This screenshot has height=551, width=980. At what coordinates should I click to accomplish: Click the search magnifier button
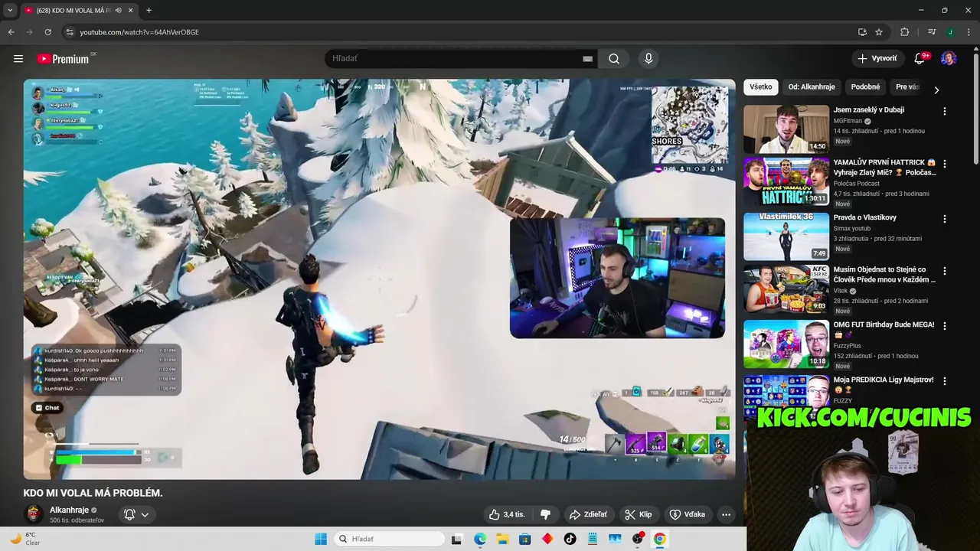coord(614,58)
